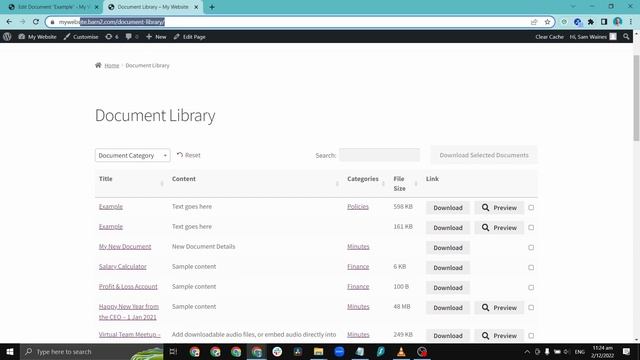Preview the 598 KB Example document

click(x=499, y=208)
